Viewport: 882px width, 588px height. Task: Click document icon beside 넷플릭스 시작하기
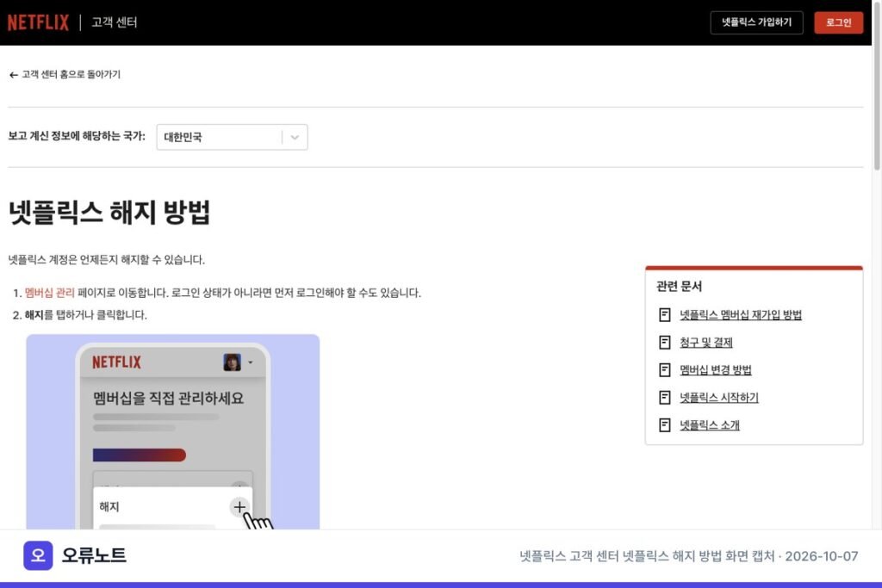pyautogui.click(x=664, y=398)
